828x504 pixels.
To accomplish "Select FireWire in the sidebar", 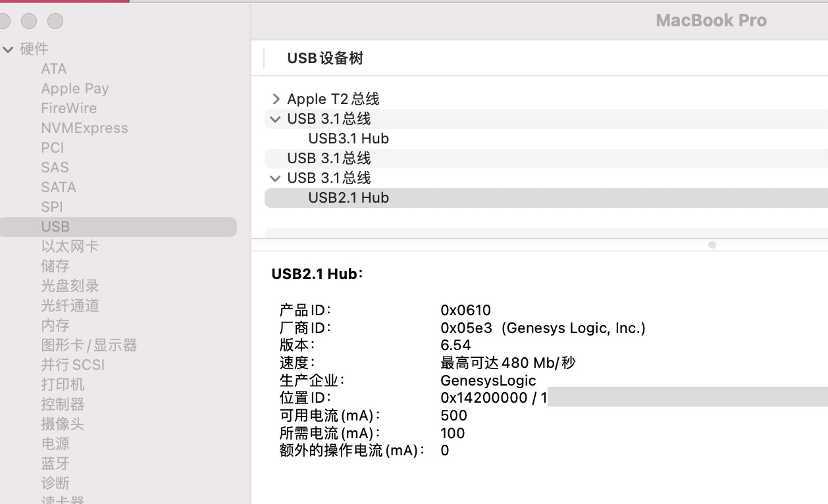I will coord(68,109).
